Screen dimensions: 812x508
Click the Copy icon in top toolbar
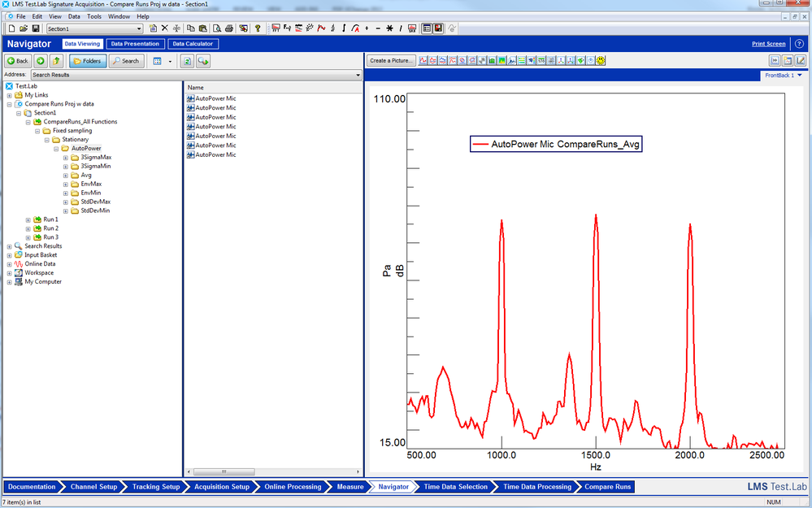(x=190, y=28)
